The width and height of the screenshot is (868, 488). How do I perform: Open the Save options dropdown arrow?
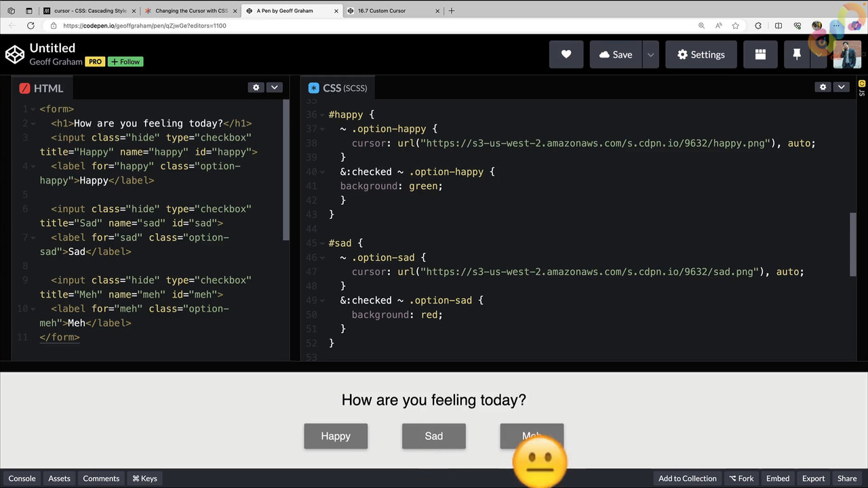click(650, 55)
